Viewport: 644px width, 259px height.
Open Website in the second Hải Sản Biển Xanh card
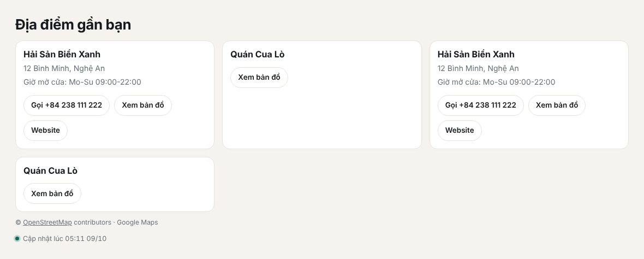pos(460,131)
